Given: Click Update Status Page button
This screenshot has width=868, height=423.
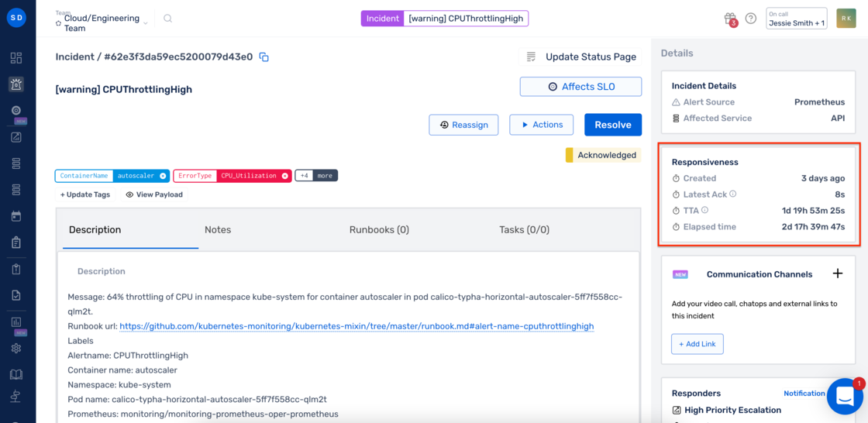Looking at the screenshot, I should point(580,57).
